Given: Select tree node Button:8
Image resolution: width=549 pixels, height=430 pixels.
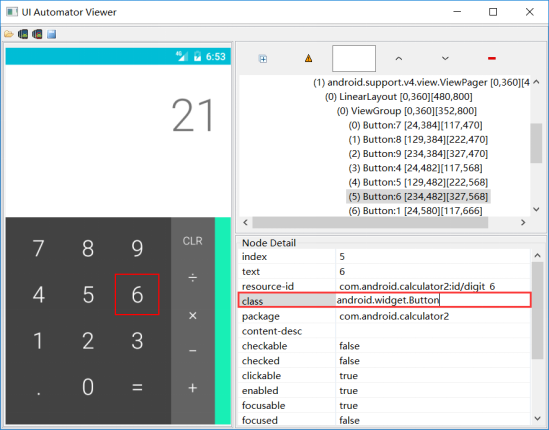Looking at the screenshot, I should pos(418,140).
